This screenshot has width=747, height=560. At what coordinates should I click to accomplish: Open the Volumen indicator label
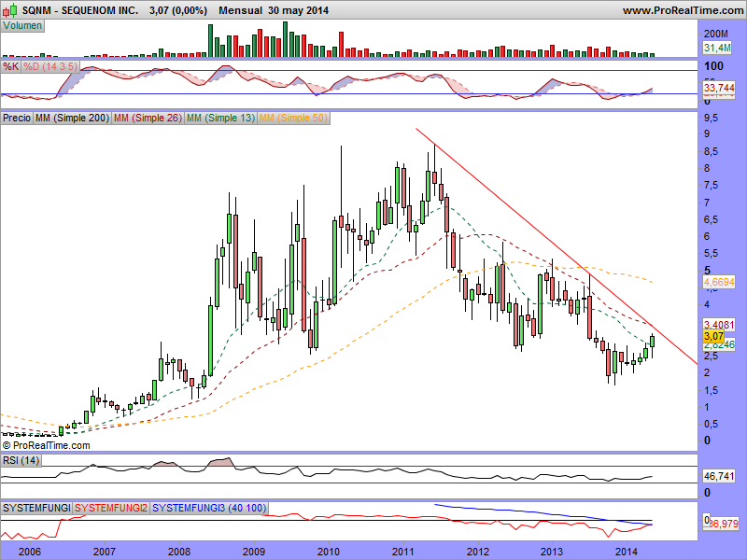22,26
